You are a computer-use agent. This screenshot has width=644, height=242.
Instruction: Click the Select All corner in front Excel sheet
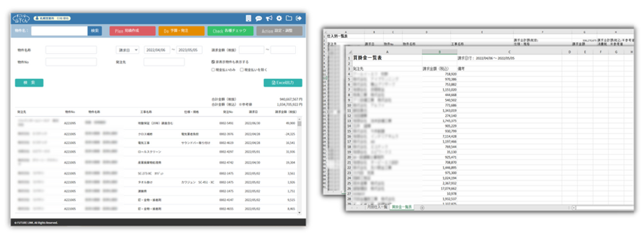tap(349, 52)
